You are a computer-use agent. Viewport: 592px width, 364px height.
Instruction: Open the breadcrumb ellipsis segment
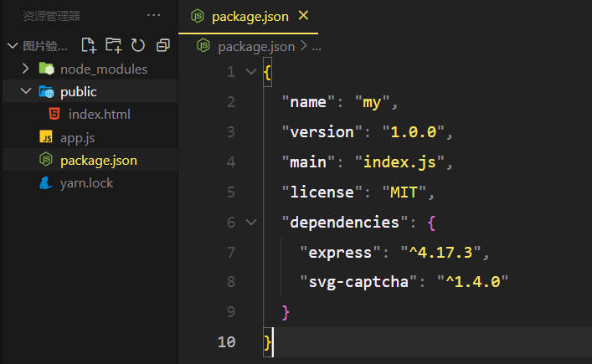click(317, 49)
